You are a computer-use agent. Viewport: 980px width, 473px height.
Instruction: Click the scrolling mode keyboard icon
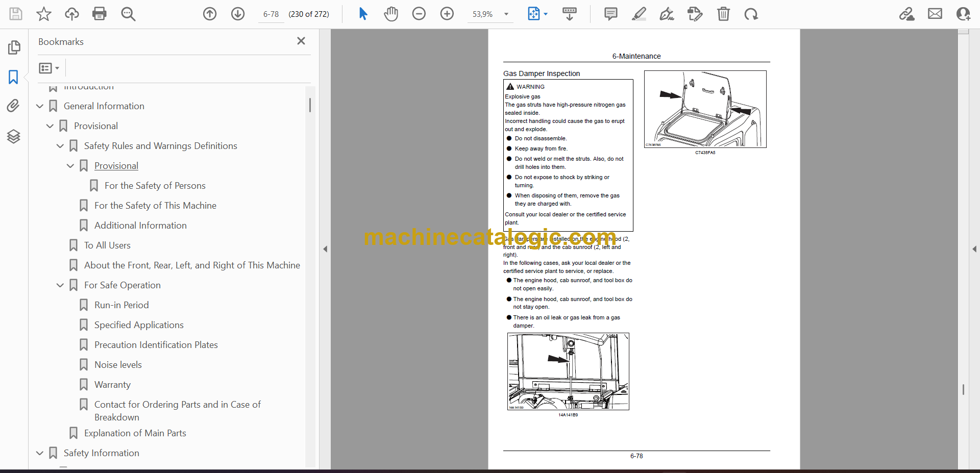570,14
